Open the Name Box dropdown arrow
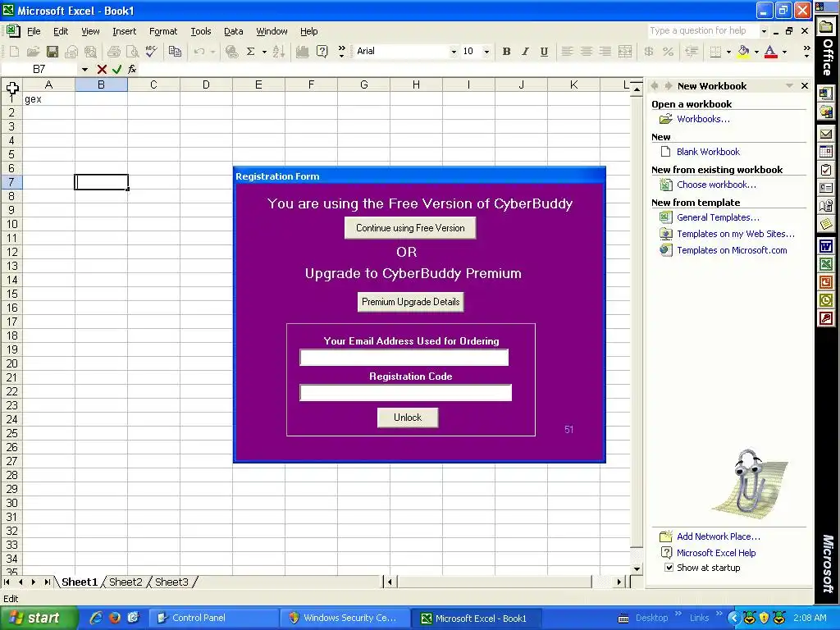The height and width of the screenshot is (630, 840). tap(84, 69)
